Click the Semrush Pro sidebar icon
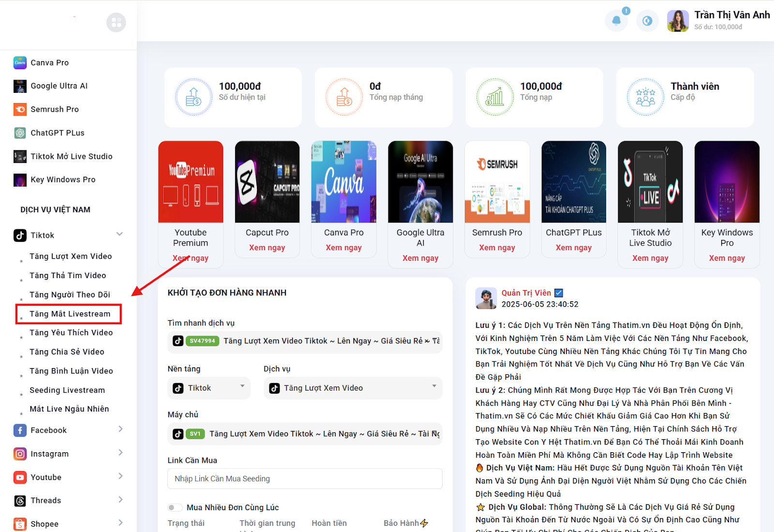Image resolution: width=774 pixels, height=532 pixels. coord(20,109)
